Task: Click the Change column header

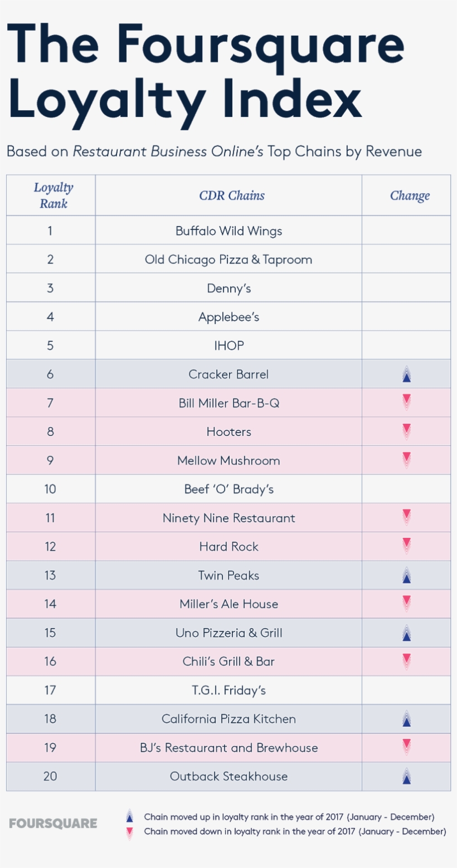Action: 410,195
